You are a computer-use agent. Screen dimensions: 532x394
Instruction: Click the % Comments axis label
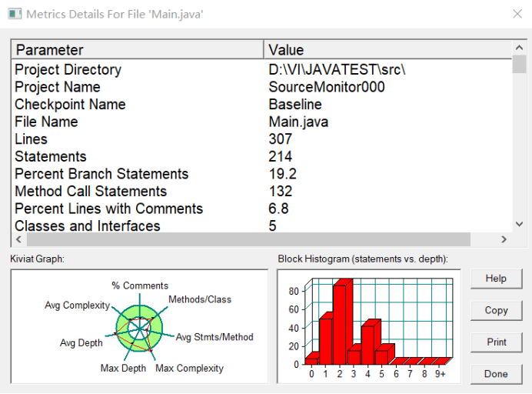click(140, 285)
